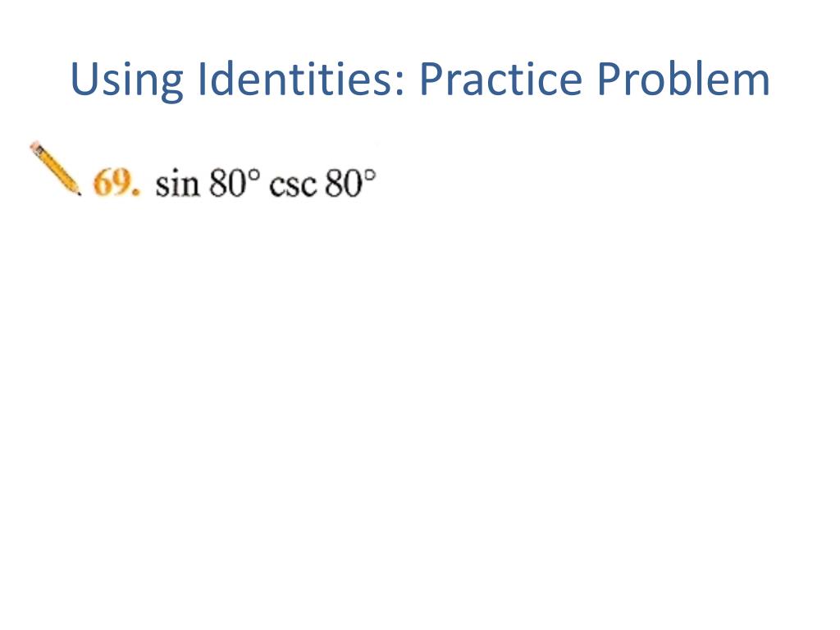This screenshot has width=840, height=630.
Task: Click the degree symbol after first 80
Action: click(254, 176)
